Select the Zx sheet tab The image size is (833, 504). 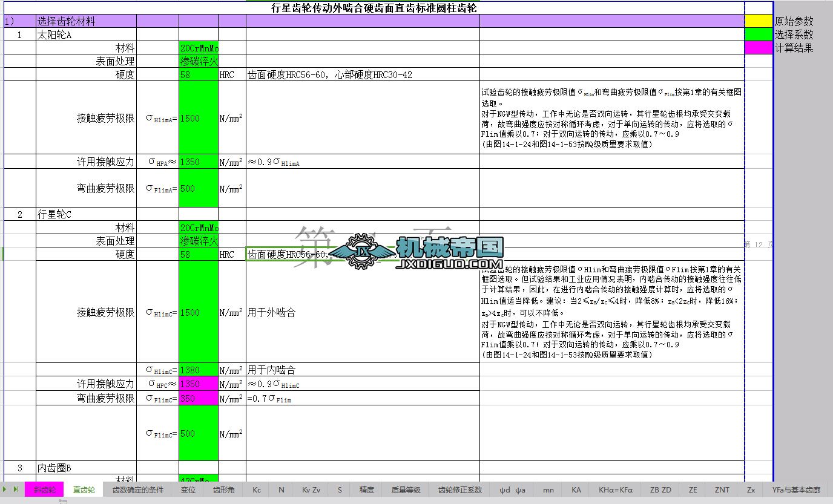tap(751, 489)
